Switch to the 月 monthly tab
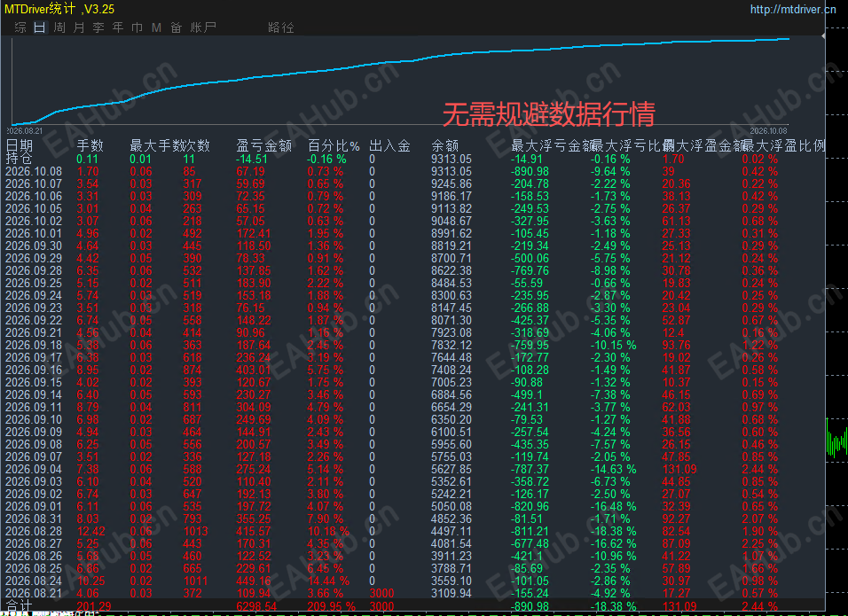The width and height of the screenshot is (848, 616). coord(79,27)
